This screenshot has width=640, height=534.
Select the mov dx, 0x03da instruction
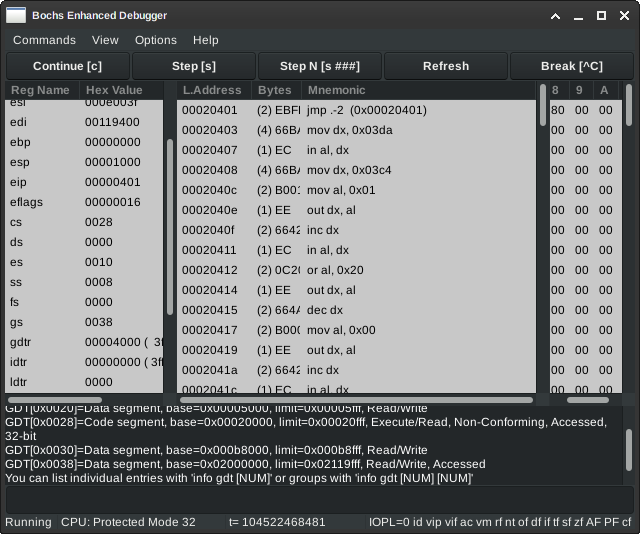(356, 130)
